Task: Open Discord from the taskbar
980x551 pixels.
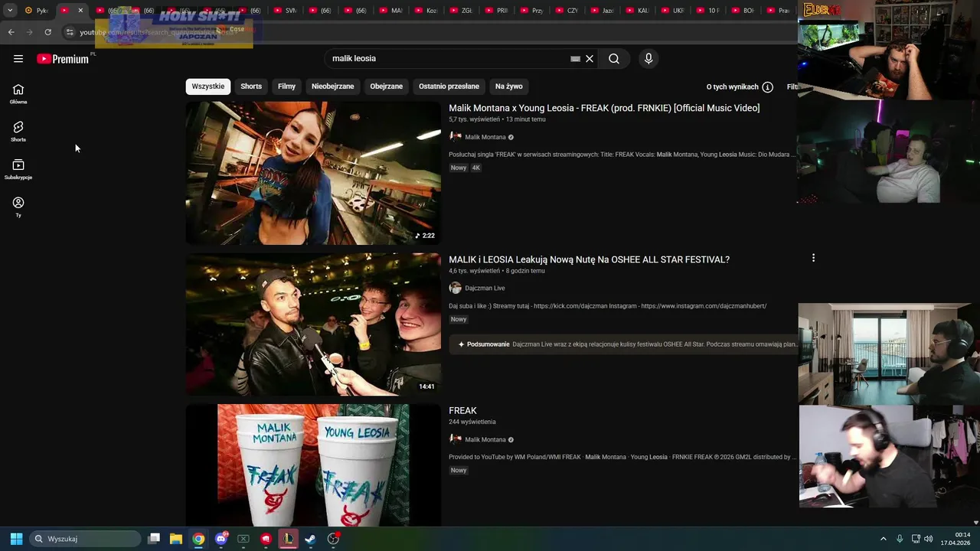Action: [x=221, y=539]
